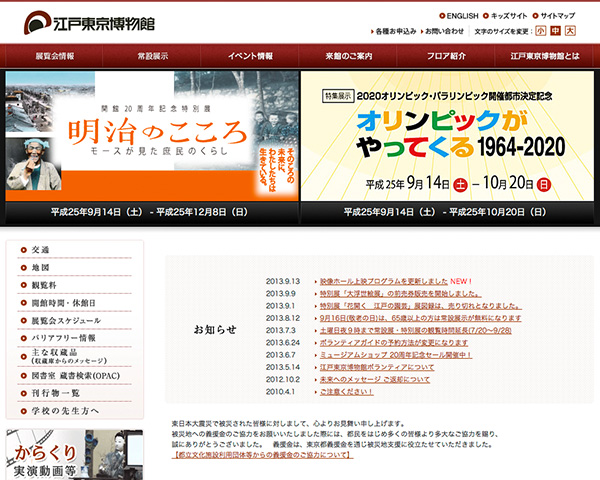This screenshot has height=480, width=600.
Task: Click the Edo-Tokyo Museum logo
Action: (x=92, y=20)
